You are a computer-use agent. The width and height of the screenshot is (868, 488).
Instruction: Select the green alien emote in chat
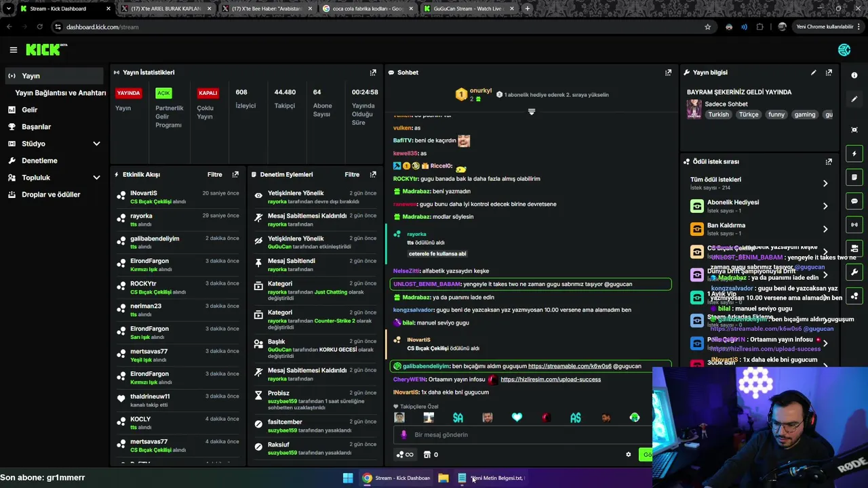tap(634, 418)
